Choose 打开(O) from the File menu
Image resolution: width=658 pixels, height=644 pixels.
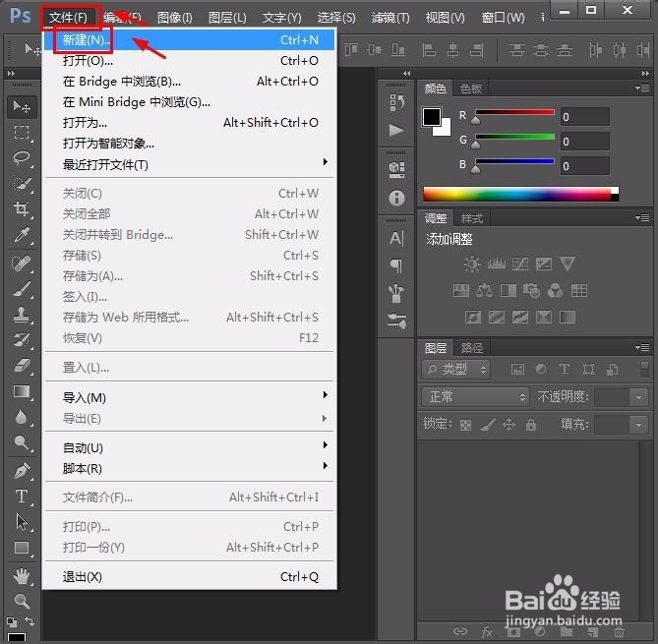[190, 60]
